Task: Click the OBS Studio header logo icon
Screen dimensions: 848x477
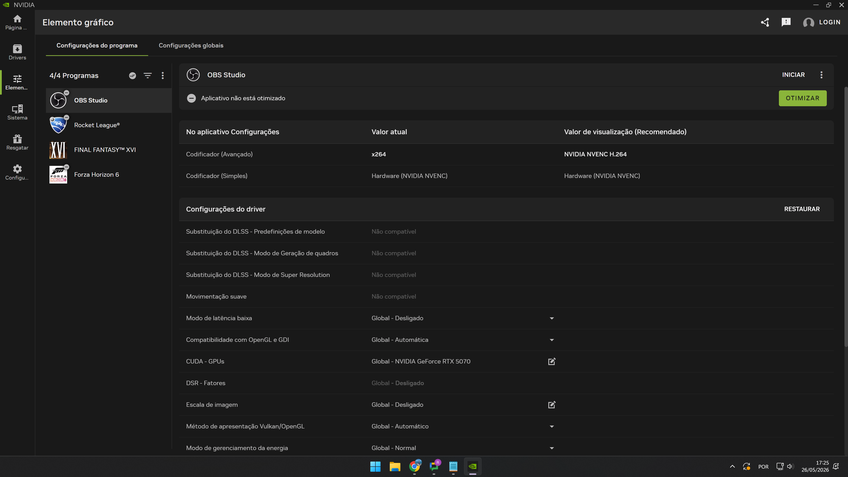Action: click(193, 75)
